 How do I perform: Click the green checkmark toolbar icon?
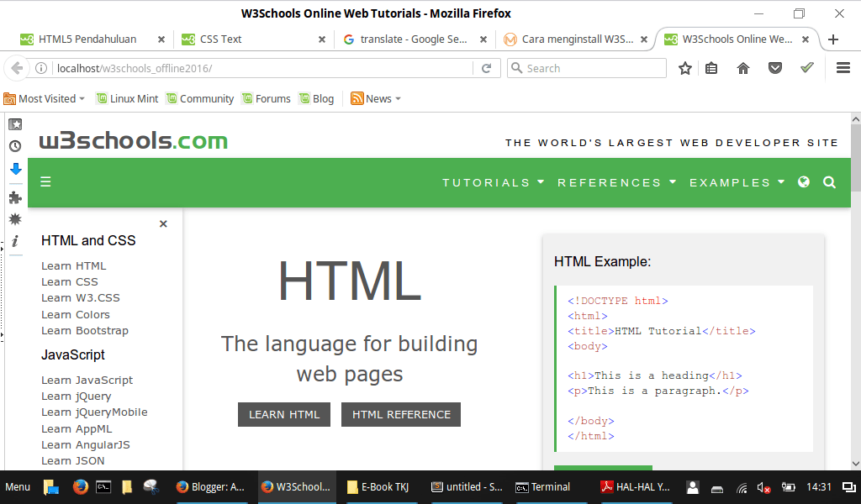click(806, 67)
